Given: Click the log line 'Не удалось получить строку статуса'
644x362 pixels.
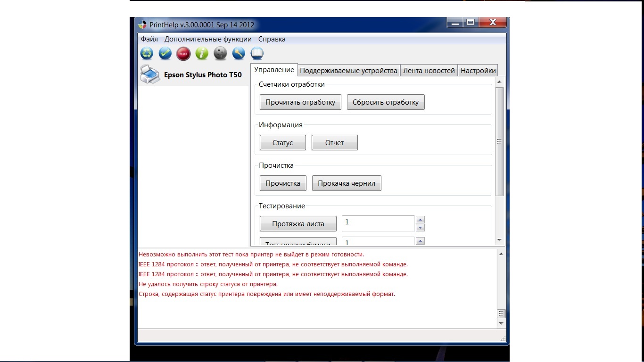Looking at the screenshot, I should point(208,284).
